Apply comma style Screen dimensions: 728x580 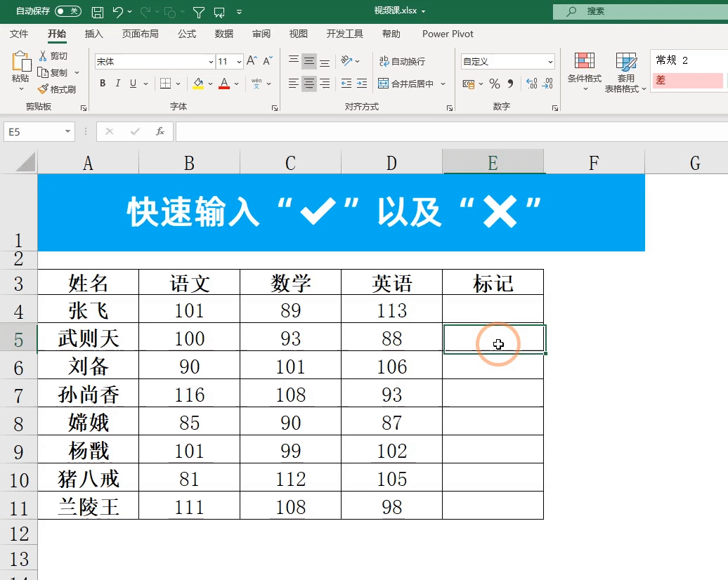point(510,84)
